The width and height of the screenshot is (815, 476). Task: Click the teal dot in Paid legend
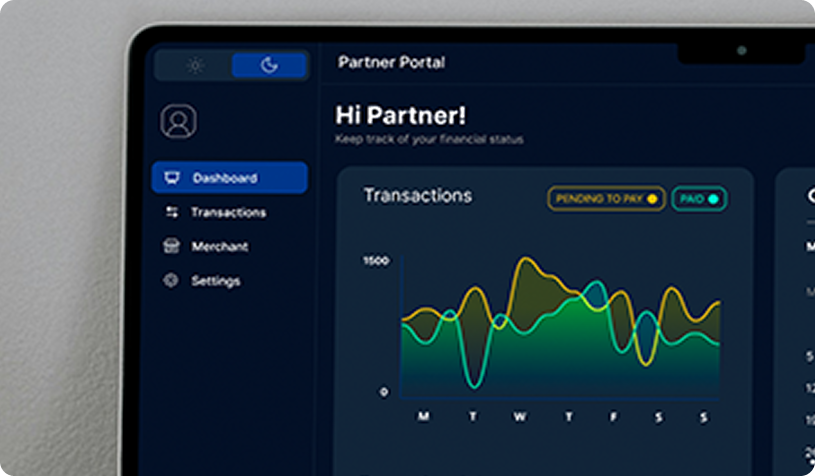(x=714, y=199)
